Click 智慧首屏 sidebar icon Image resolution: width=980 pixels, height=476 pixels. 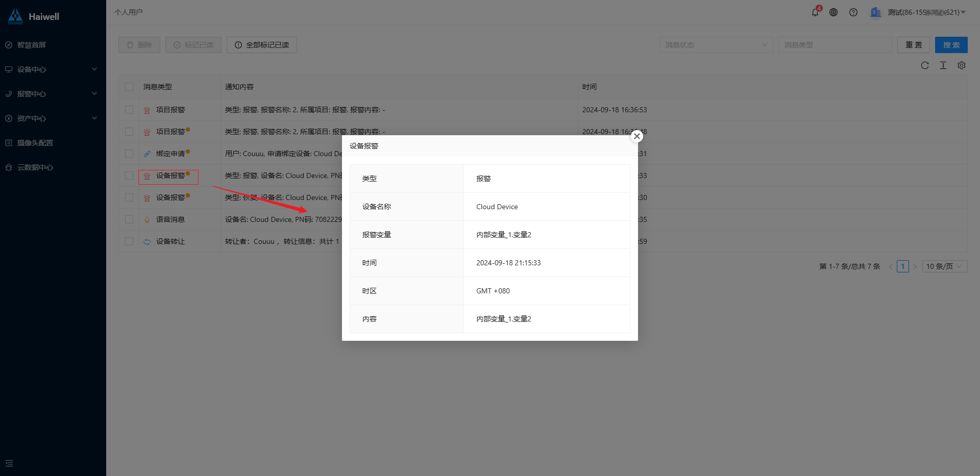pyautogui.click(x=9, y=45)
